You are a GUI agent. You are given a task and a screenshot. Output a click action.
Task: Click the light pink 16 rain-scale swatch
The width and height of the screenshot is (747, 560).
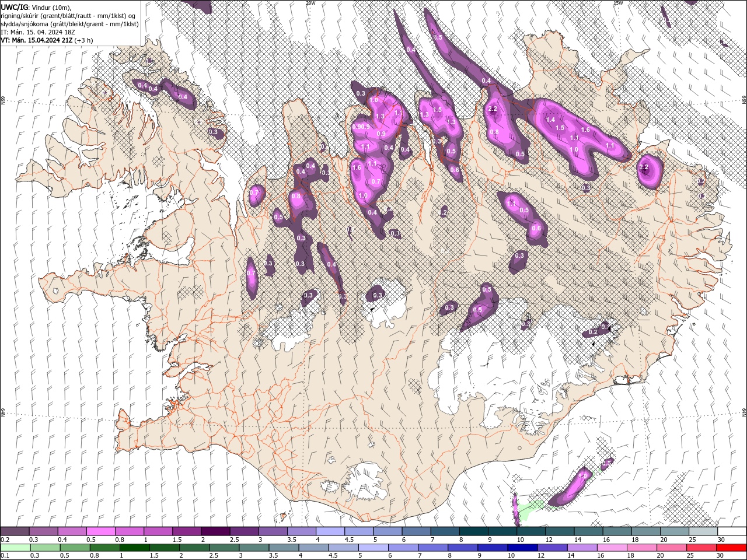(612, 548)
